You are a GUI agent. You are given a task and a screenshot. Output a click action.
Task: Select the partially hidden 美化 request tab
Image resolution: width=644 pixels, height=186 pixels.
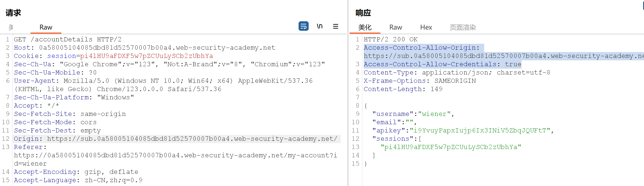point(11,27)
